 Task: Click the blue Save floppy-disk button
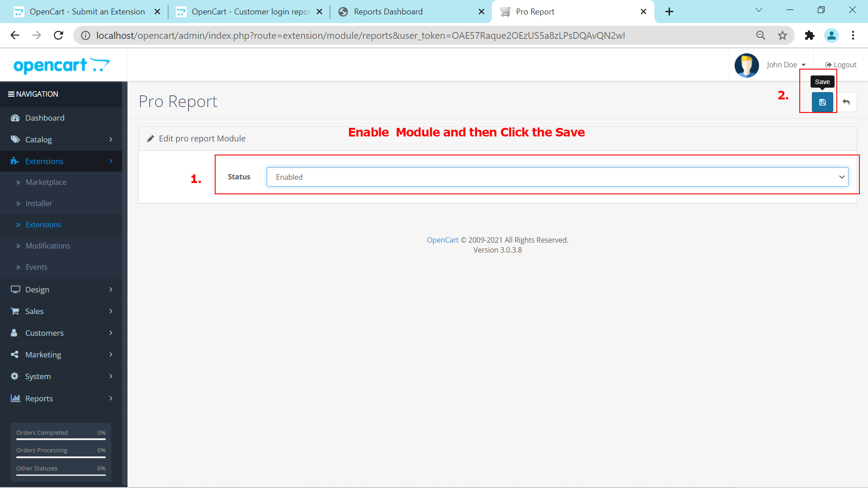822,102
